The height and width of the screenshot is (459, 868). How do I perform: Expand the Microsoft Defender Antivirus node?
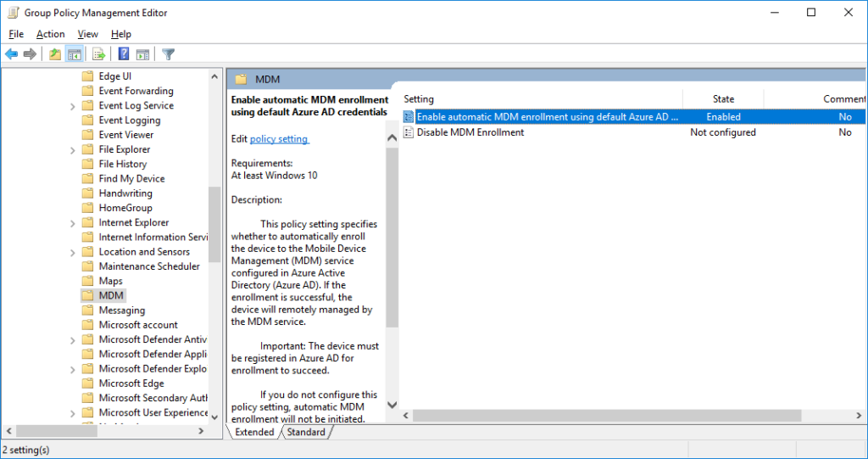pyautogui.click(x=73, y=340)
